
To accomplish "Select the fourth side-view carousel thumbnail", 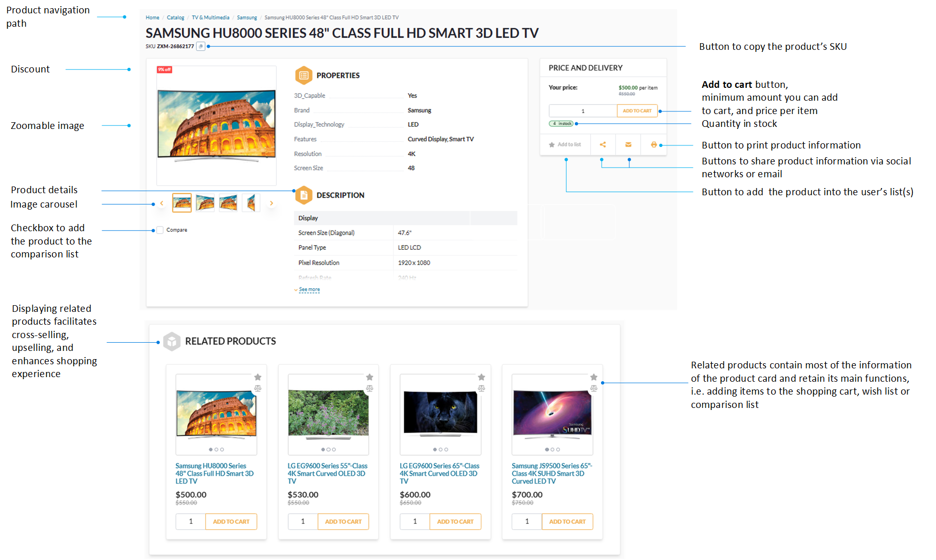I will coord(251,203).
